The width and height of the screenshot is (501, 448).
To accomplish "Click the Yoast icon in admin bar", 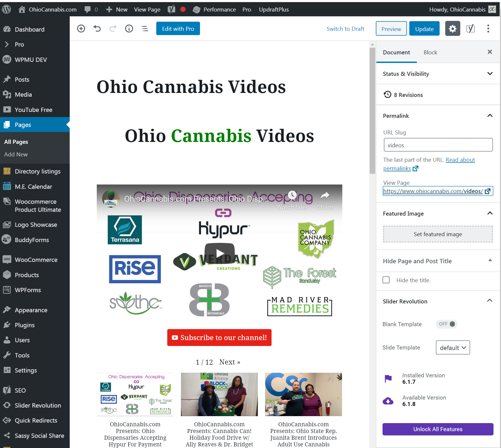I will 171,9.
